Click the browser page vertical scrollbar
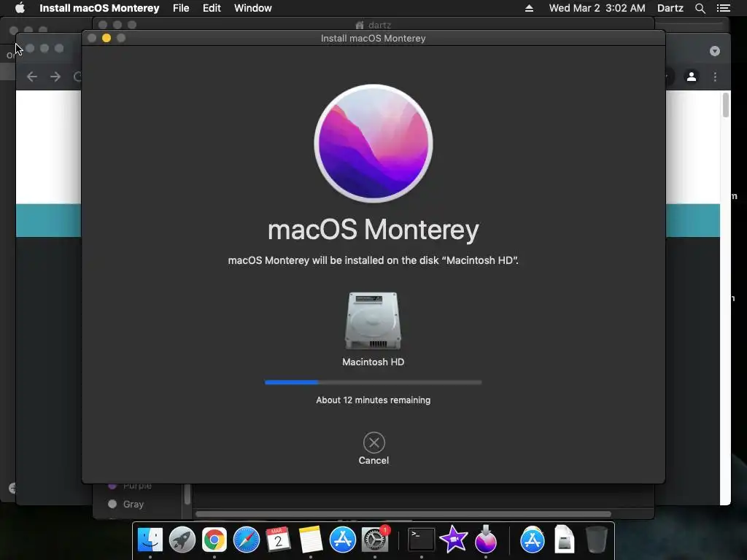 [726, 105]
